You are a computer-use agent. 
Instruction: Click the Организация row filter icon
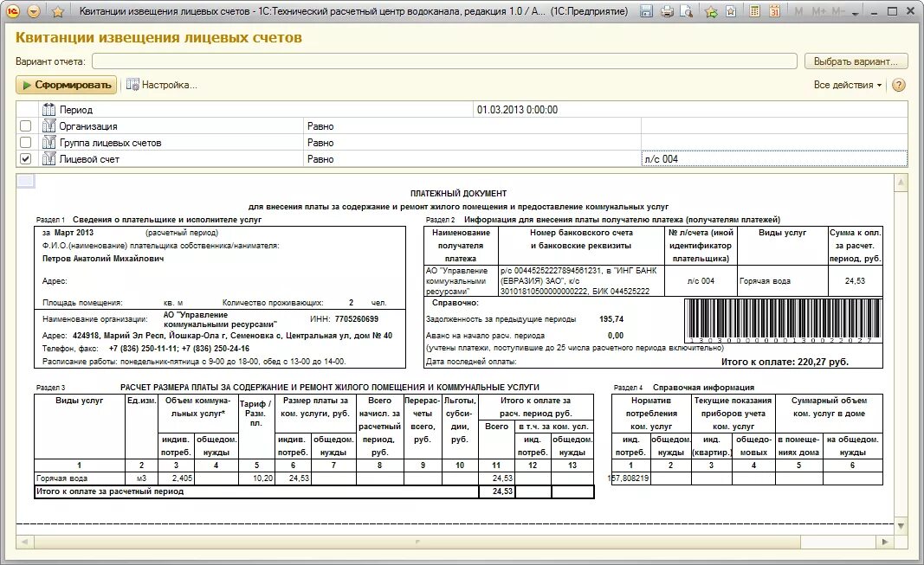(x=48, y=126)
